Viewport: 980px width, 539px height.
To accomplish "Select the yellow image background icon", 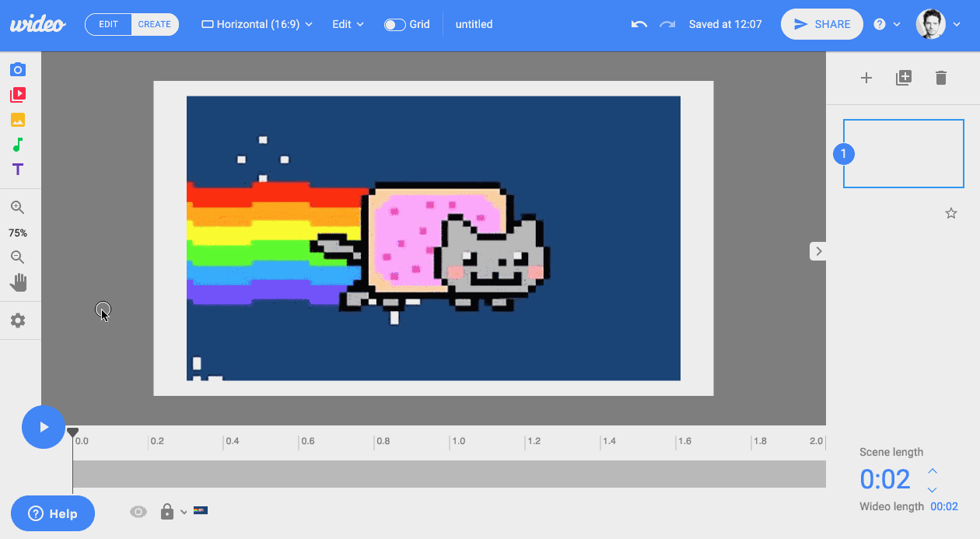I will tap(17, 120).
